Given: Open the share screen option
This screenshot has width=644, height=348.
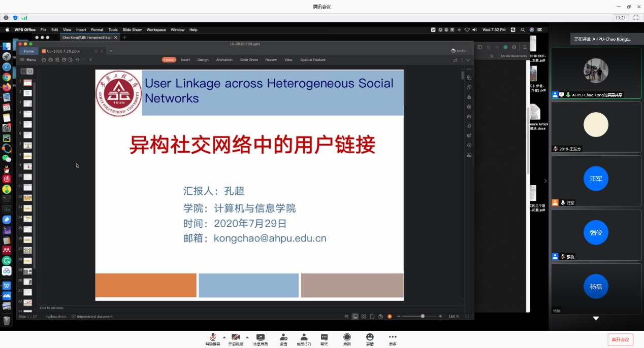Looking at the screenshot, I should pos(260,338).
